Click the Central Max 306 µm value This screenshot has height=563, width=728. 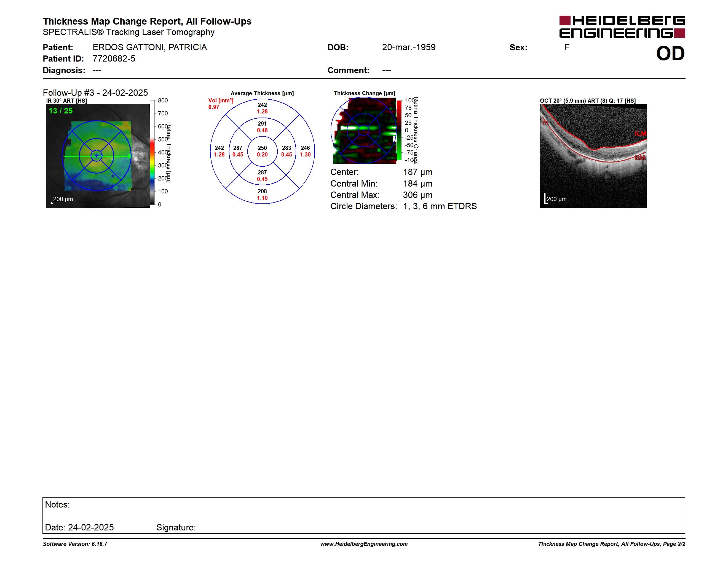point(418,195)
